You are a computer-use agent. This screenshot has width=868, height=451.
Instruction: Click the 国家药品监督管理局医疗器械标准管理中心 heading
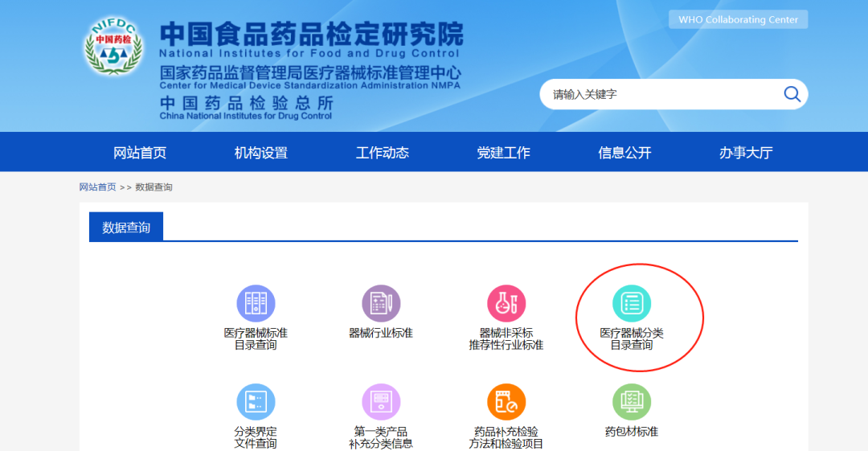point(310,72)
